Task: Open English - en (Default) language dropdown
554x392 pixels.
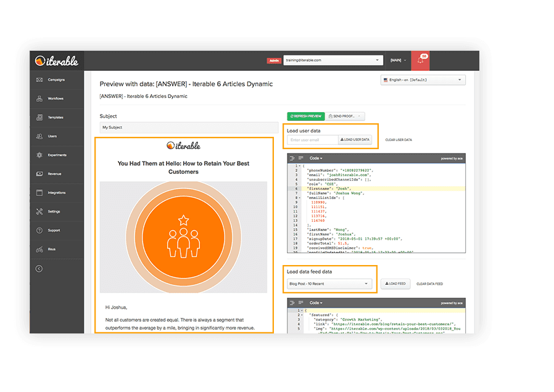Action: click(423, 80)
